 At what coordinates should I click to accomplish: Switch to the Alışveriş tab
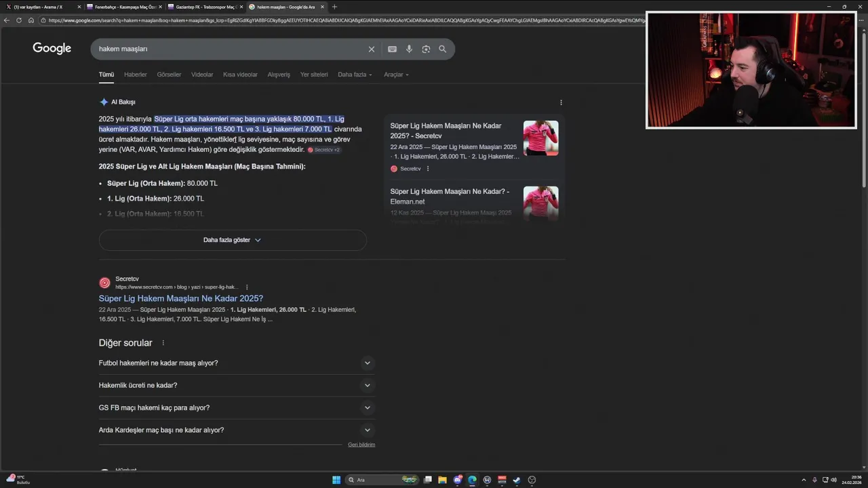[x=279, y=75]
